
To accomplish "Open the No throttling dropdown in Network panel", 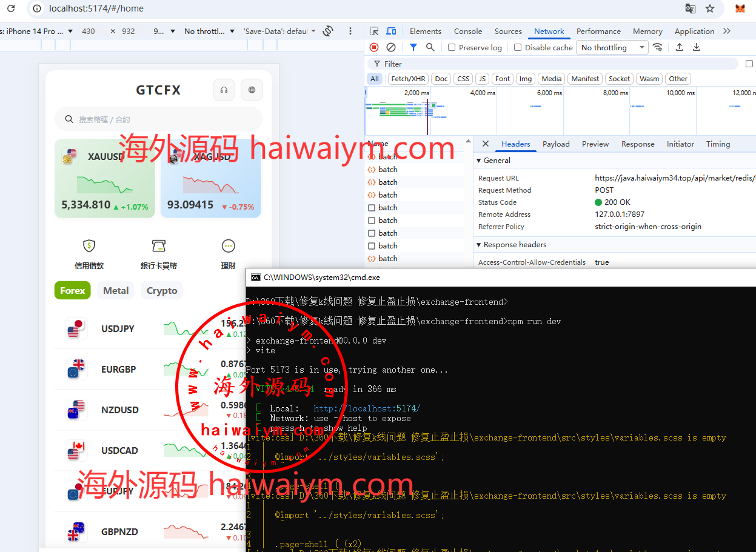I will click(612, 47).
